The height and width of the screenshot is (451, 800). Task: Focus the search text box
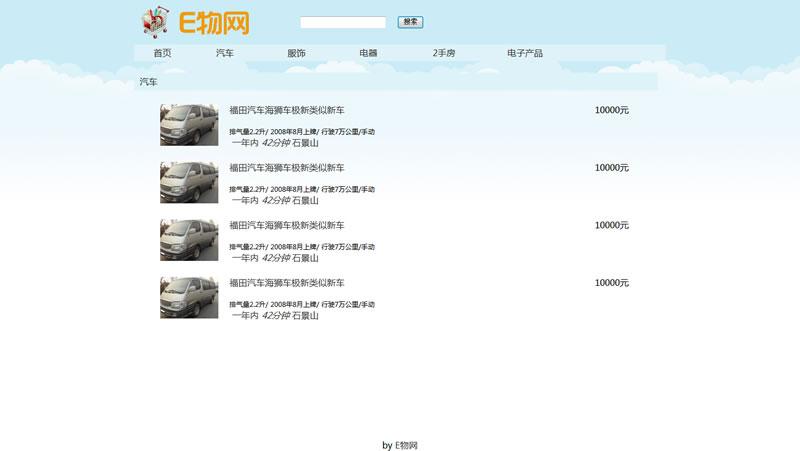coord(342,22)
